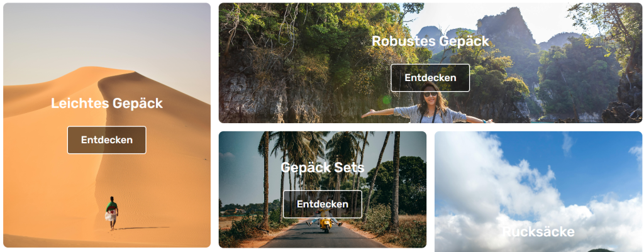Click the man walking on the dune

[112, 212]
